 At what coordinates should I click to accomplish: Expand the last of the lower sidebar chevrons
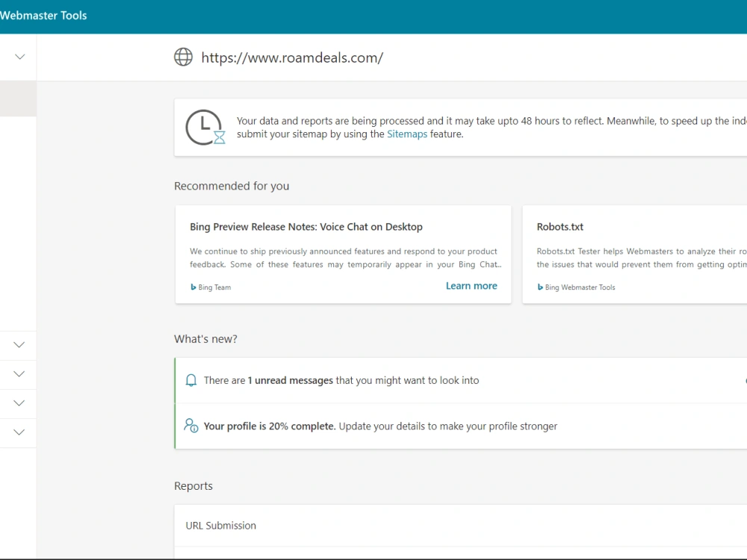pos(19,432)
